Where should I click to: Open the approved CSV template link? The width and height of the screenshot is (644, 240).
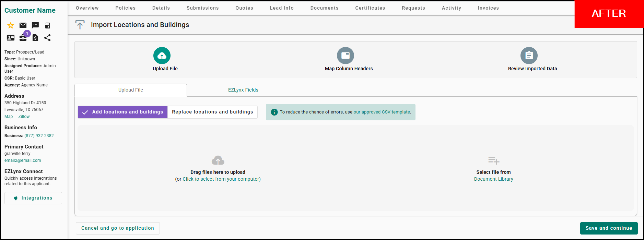coord(382,112)
